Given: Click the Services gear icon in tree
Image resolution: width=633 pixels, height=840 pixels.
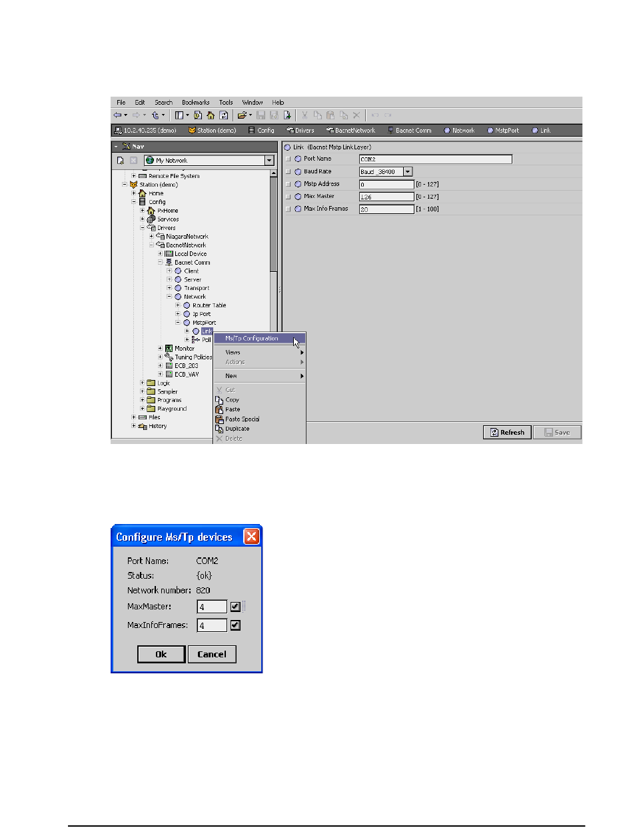Looking at the screenshot, I should click(x=151, y=219).
